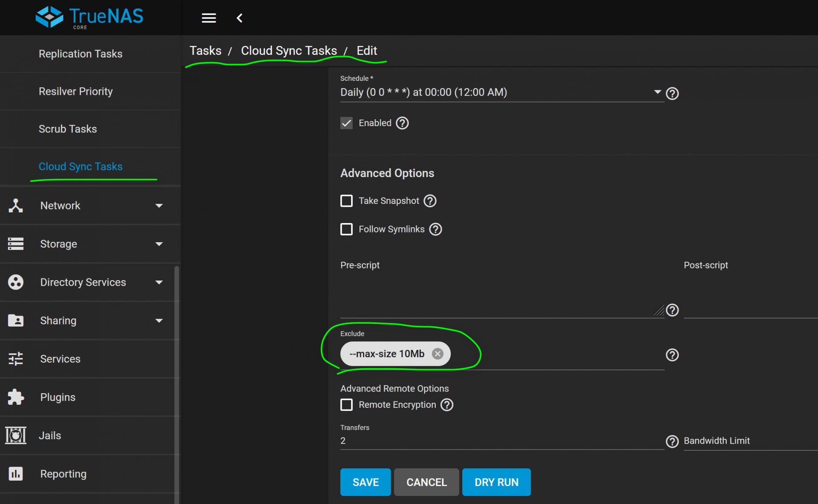Click the CANCEL button
This screenshot has height=504, width=818.
[426, 482]
